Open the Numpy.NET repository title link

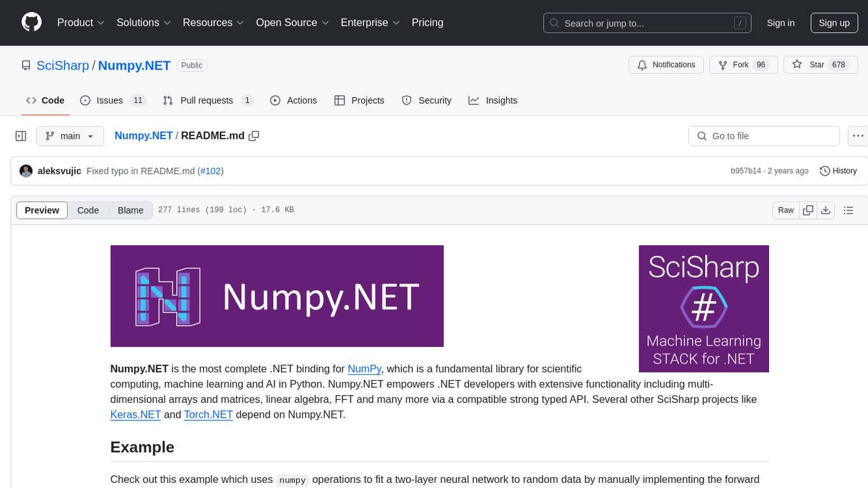point(134,65)
